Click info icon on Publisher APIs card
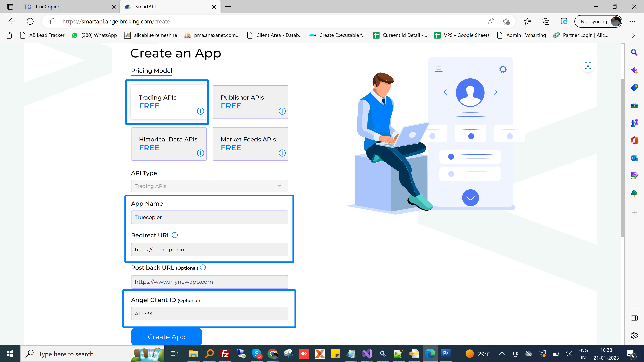 pos(282,111)
